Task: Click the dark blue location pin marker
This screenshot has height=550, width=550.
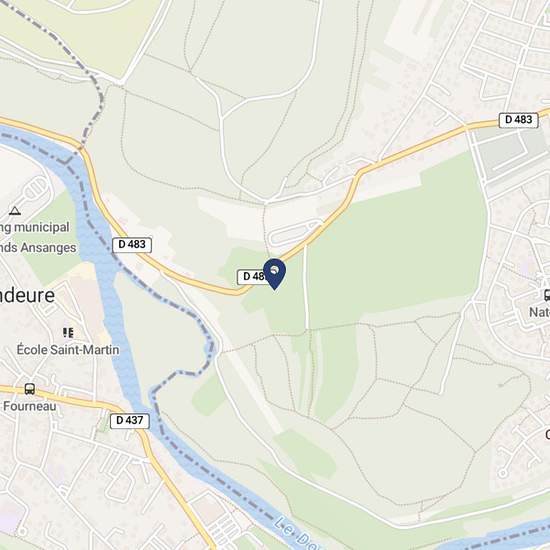Action: click(x=274, y=274)
